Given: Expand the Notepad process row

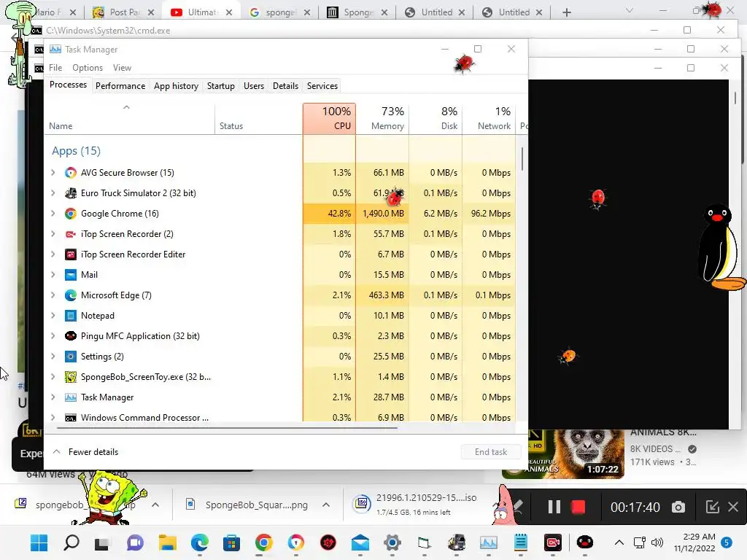Looking at the screenshot, I should tap(53, 315).
